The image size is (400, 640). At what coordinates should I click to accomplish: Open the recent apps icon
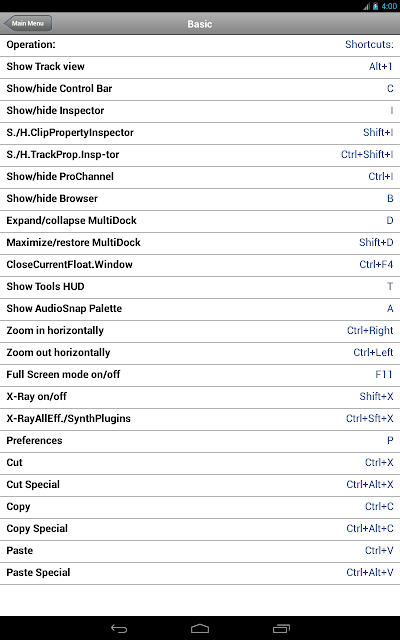[x=281, y=629]
